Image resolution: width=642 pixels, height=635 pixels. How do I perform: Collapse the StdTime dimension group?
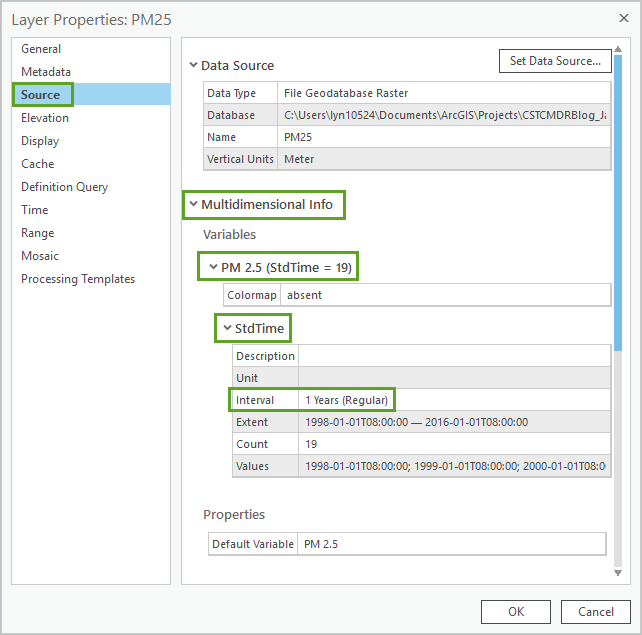[x=227, y=328]
